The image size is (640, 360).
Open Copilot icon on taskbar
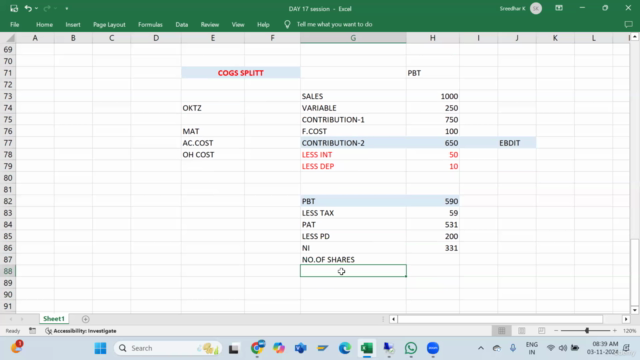(x=279, y=348)
